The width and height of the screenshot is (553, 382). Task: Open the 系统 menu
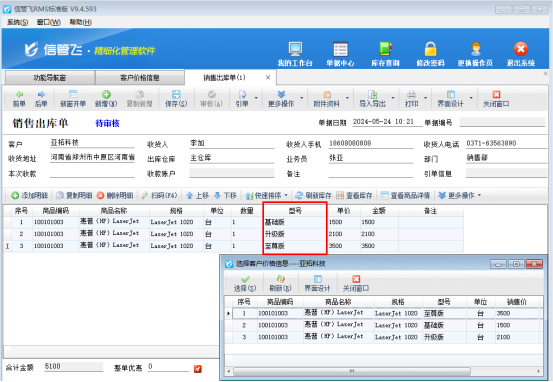(17, 22)
